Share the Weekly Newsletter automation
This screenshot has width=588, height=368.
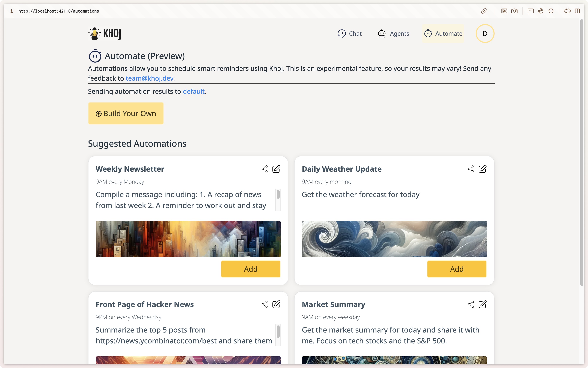coord(265,169)
